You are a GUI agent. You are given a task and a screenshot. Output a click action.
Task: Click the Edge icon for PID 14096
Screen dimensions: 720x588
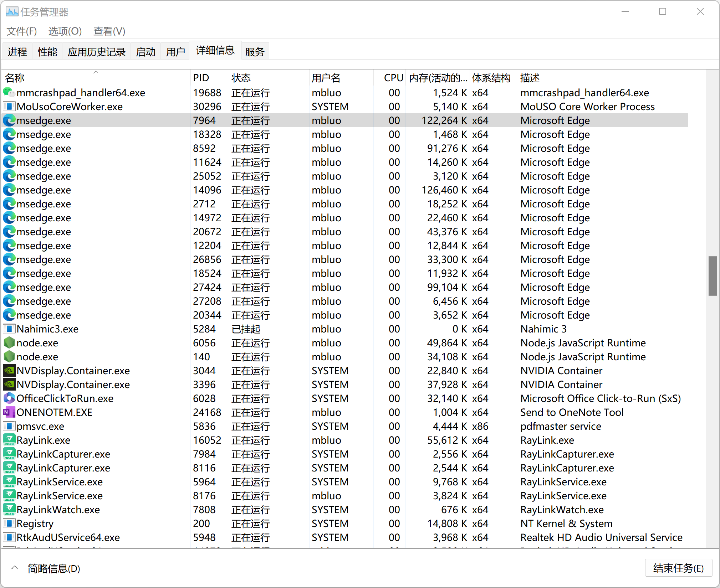coord(9,190)
